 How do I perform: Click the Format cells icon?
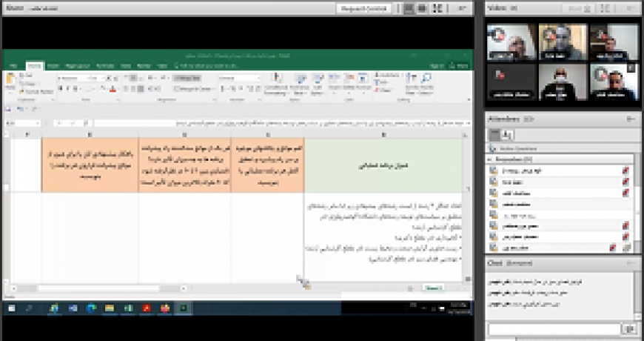363,82
